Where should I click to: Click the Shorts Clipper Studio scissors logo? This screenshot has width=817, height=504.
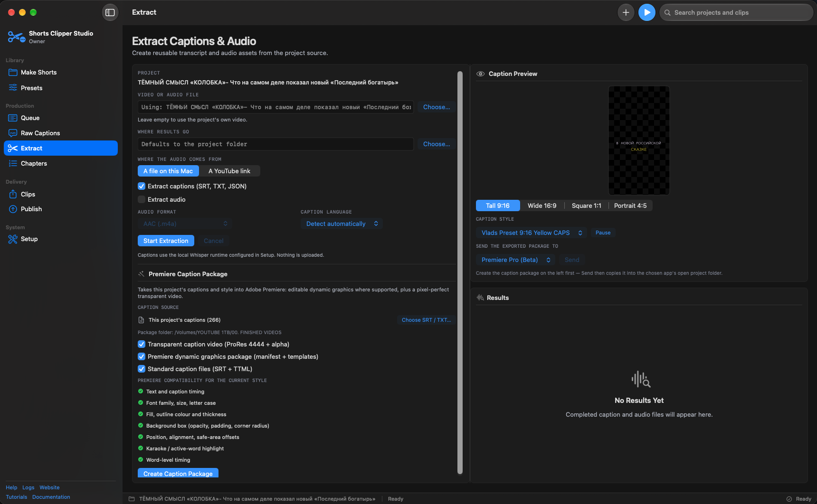pos(16,37)
